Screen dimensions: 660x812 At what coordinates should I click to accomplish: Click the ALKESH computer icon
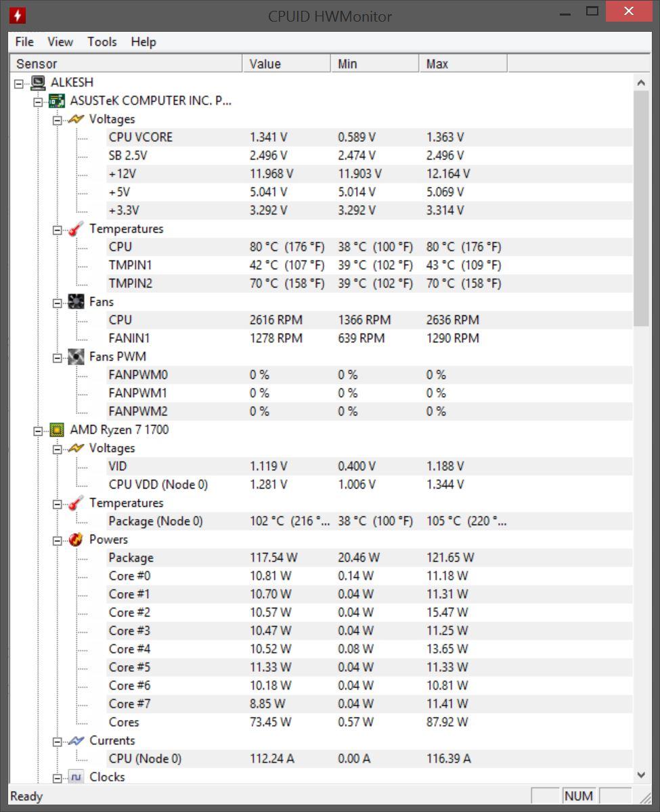point(39,83)
